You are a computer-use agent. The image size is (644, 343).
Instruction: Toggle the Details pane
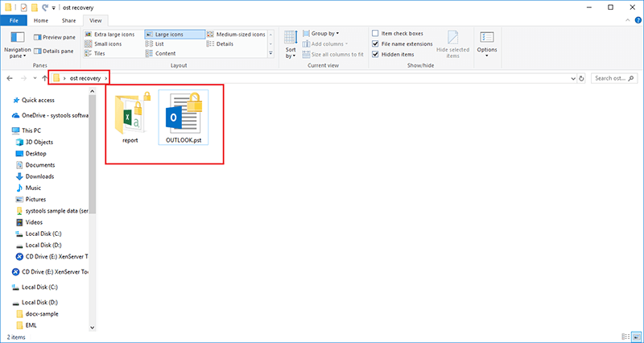(53, 52)
